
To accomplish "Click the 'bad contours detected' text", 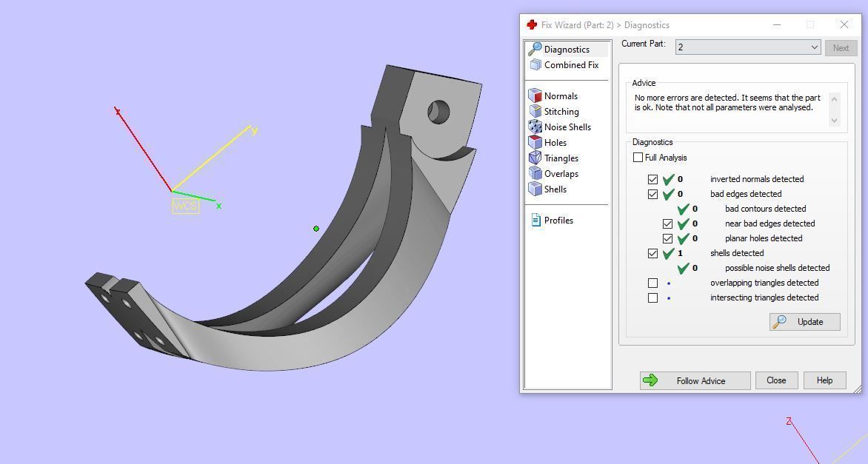I will click(x=766, y=209).
